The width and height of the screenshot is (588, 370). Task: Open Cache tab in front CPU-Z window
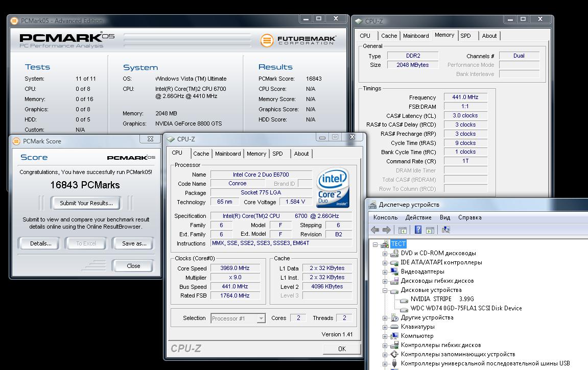coord(201,154)
